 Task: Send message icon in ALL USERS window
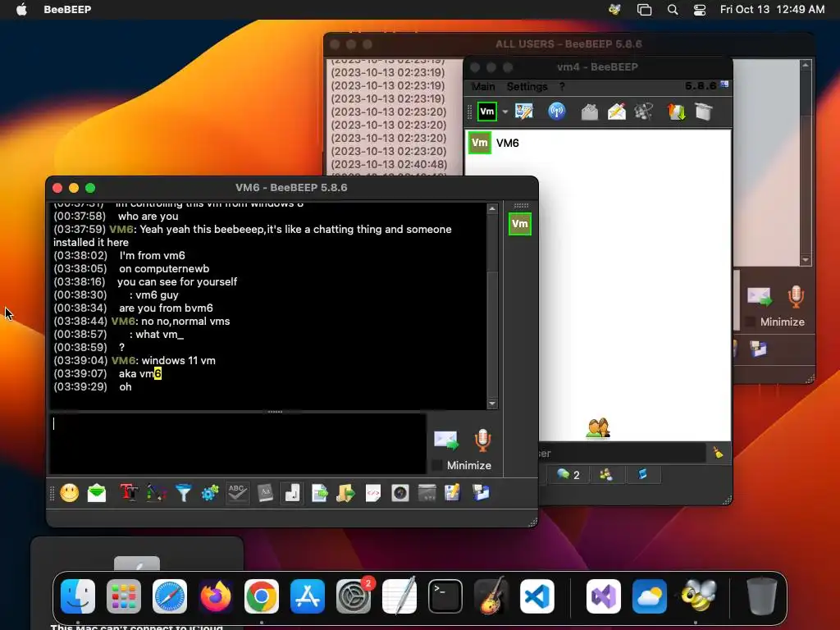click(760, 296)
